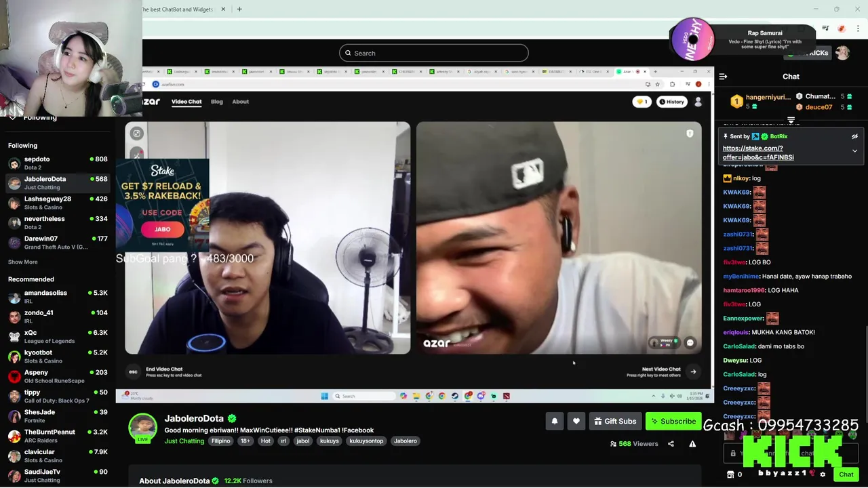Click the 12.2K Followers count

(248, 481)
